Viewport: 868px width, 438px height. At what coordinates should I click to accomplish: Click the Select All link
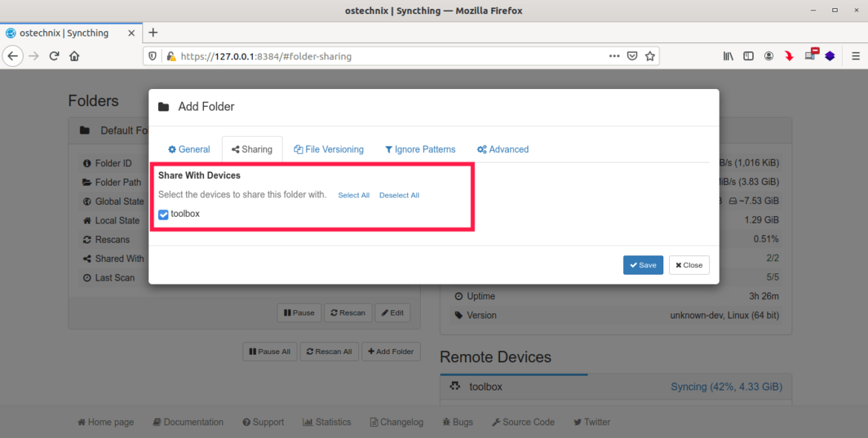[x=353, y=195]
